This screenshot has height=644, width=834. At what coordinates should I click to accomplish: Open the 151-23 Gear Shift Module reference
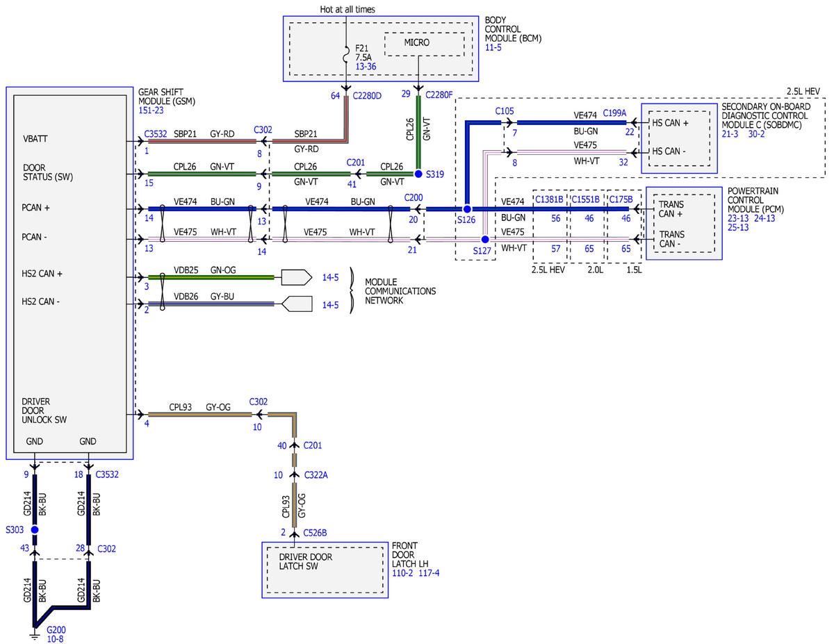click(152, 110)
